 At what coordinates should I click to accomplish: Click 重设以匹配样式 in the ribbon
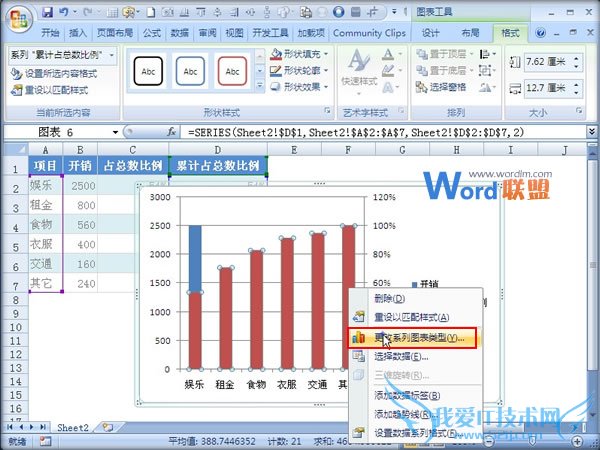tap(50, 90)
